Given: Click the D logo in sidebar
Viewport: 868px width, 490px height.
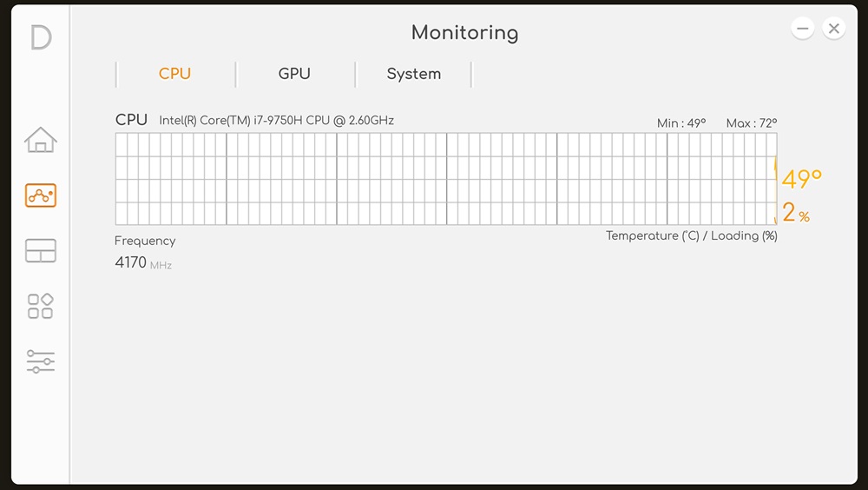Looking at the screenshot, I should tap(41, 37).
